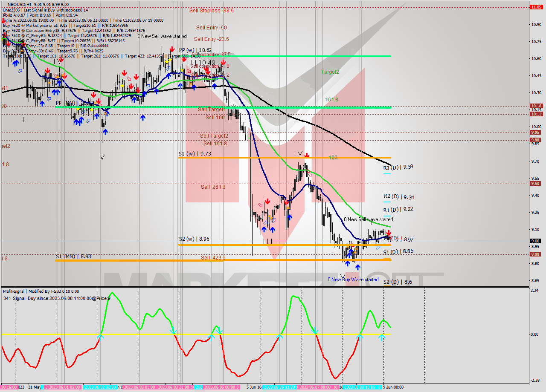Click the -2.38 indicator scale value
Image resolution: width=546 pixels, height=392 pixels.
tap(534, 380)
